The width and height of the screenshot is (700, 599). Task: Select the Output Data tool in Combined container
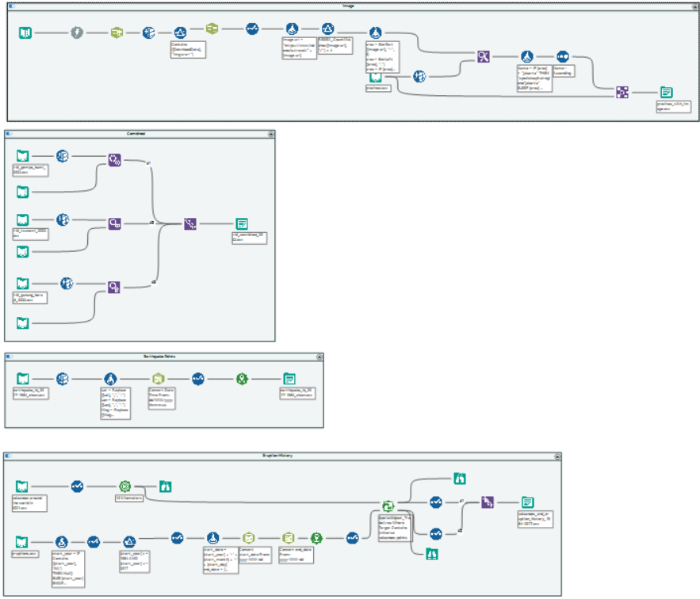[242, 223]
